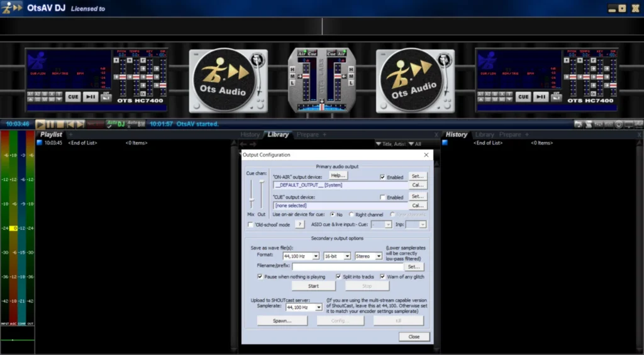Click the mixer crossfader slider

(321, 106)
